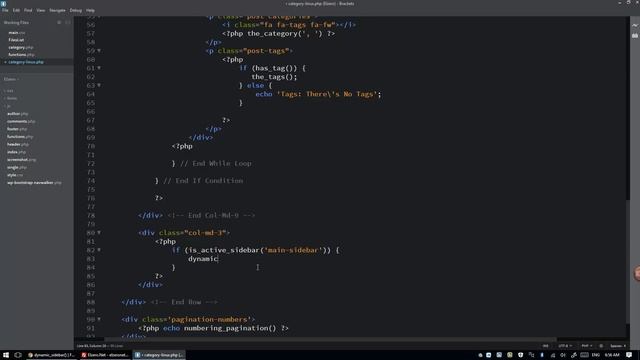Click the Live Preview lightning icon

click(635, 25)
